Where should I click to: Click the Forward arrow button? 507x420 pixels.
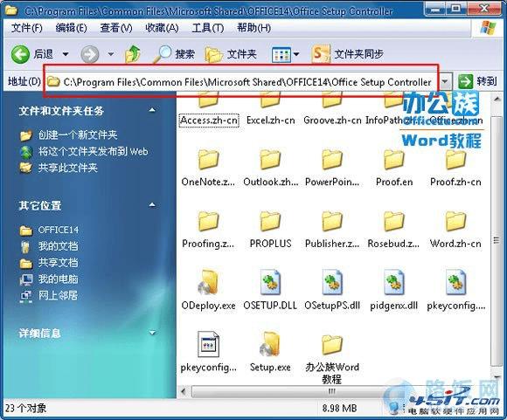coord(89,54)
